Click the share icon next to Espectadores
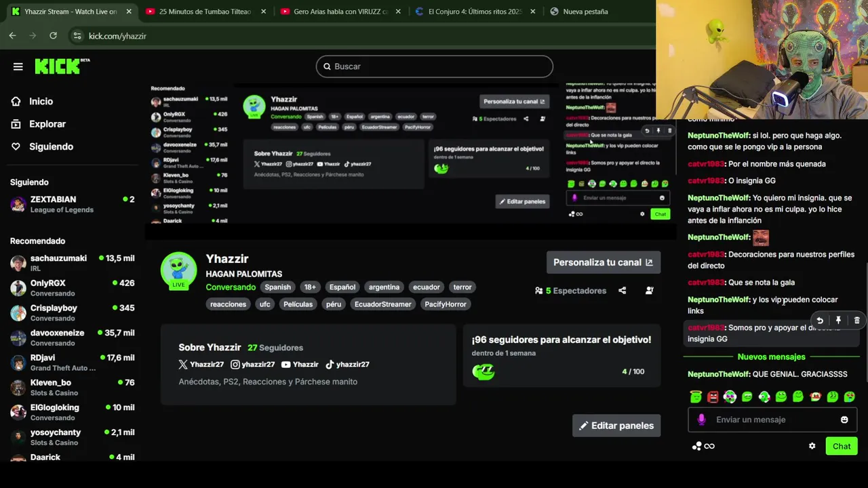Screen dimensions: 868x488 click(x=622, y=291)
